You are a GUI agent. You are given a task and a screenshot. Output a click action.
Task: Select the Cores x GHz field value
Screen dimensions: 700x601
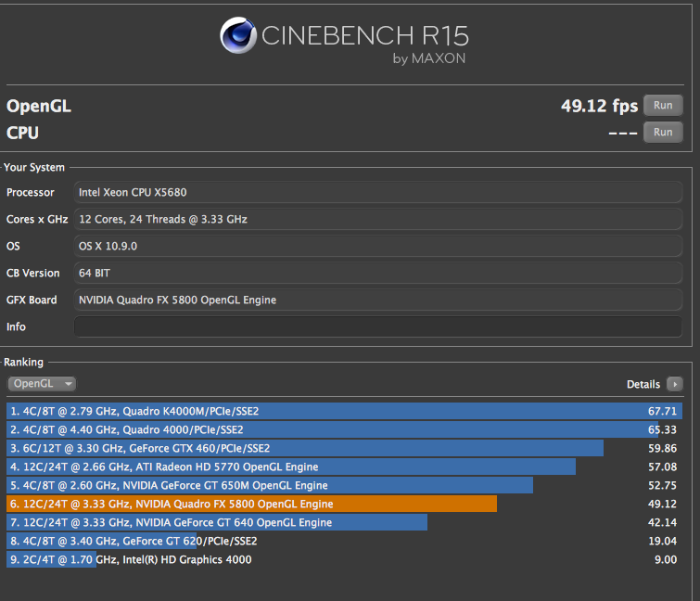point(377,219)
